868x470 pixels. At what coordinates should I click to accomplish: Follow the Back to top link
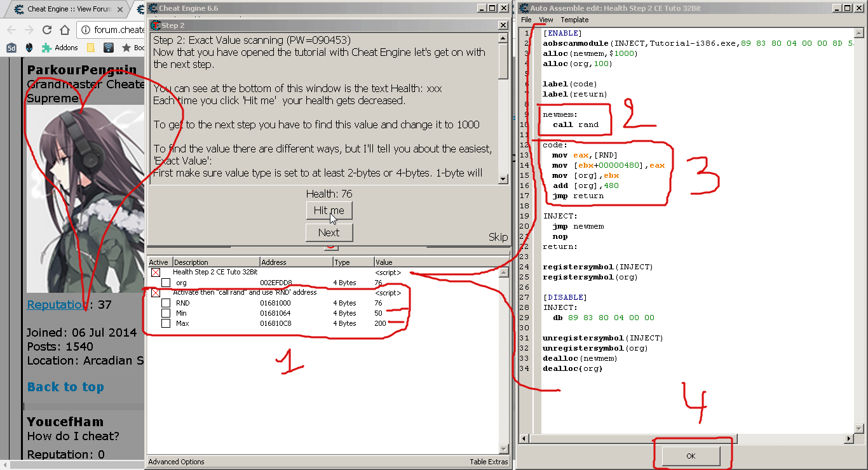[x=65, y=387]
